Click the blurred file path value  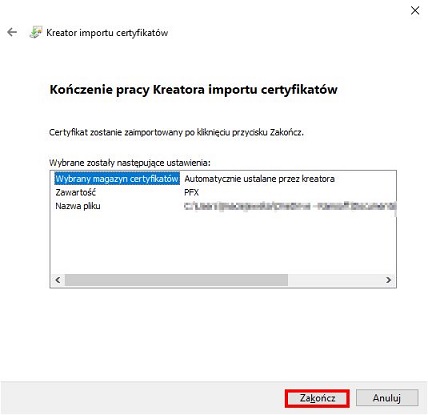tap(290, 206)
